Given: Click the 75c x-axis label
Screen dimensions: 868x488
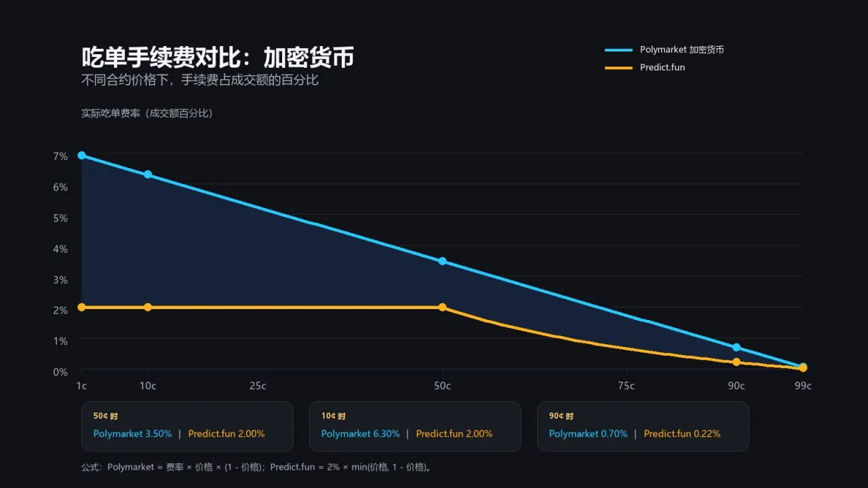Looking at the screenshot, I should 626,386.
